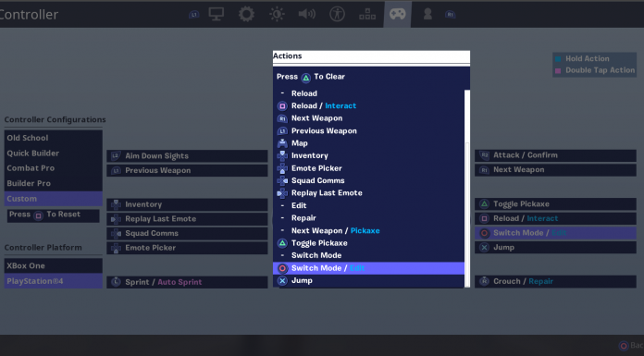Open the Game settings gear icon
644x356 pixels.
click(x=246, y=14)
